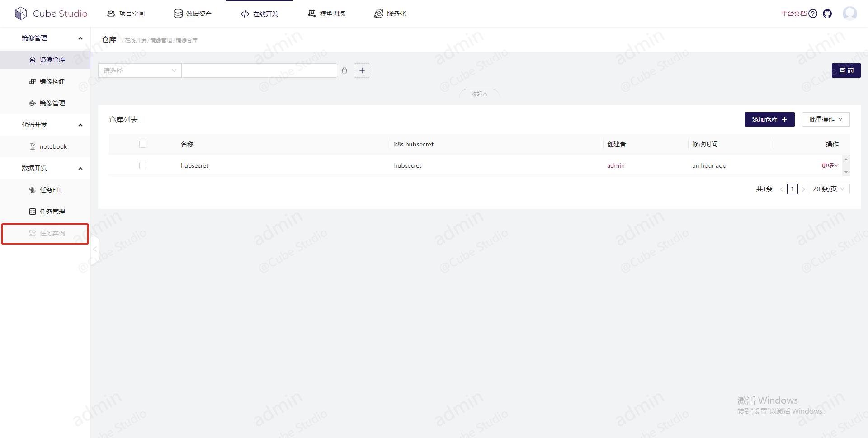
Task: Toggle the select-all header checkbox
Action: point(143,144)
